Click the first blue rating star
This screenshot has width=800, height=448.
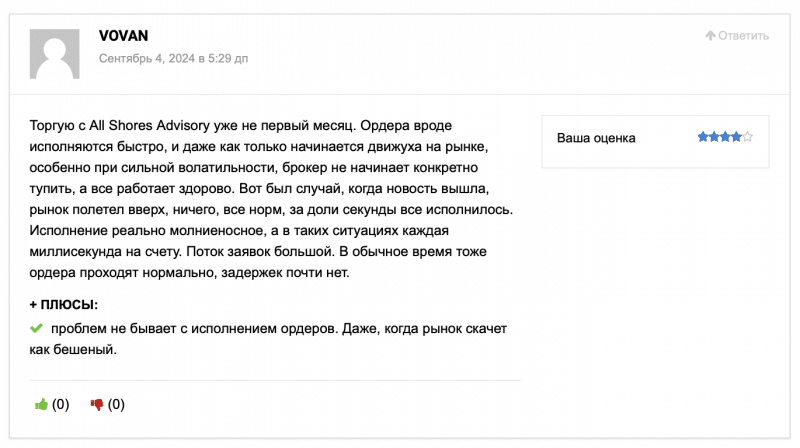coord(703,137)
